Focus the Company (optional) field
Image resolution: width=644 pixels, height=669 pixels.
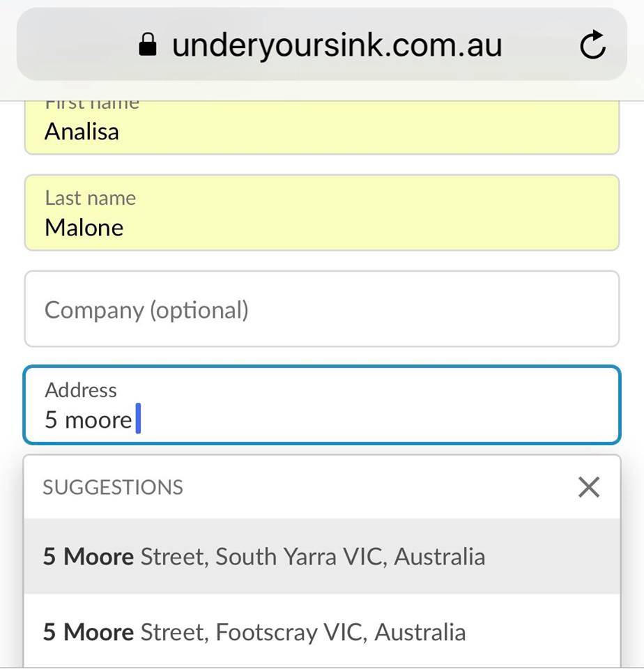[x=322, y=309]
